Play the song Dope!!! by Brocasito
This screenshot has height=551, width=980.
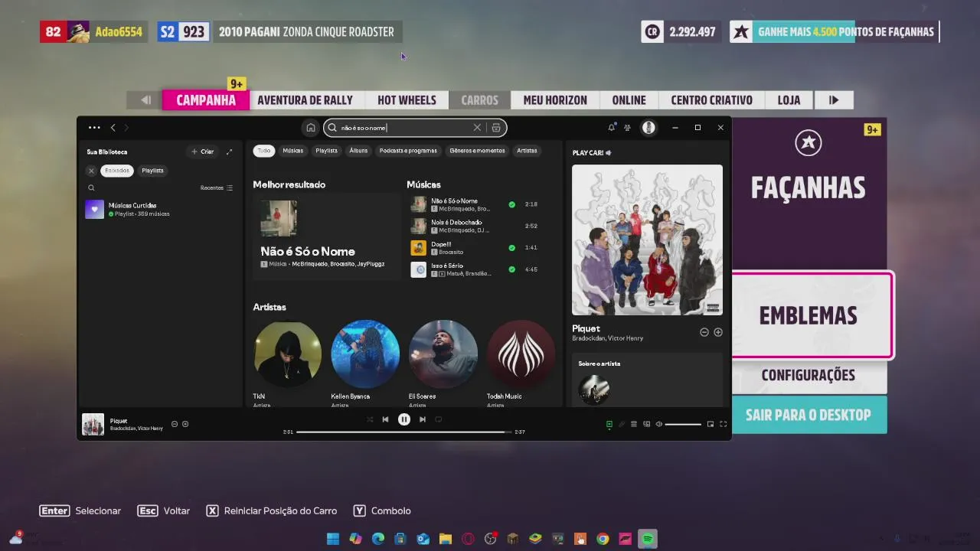click(475, 248)
